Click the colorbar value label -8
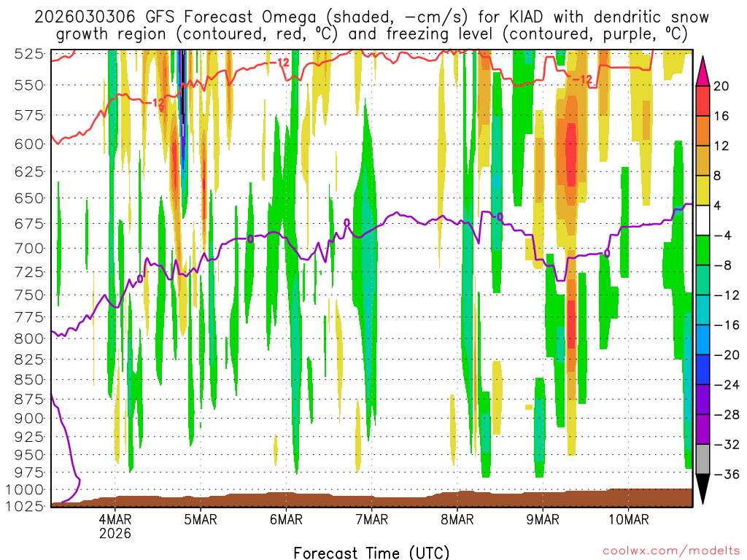Viewport: 747px width, 560px height. pos(723,265)
